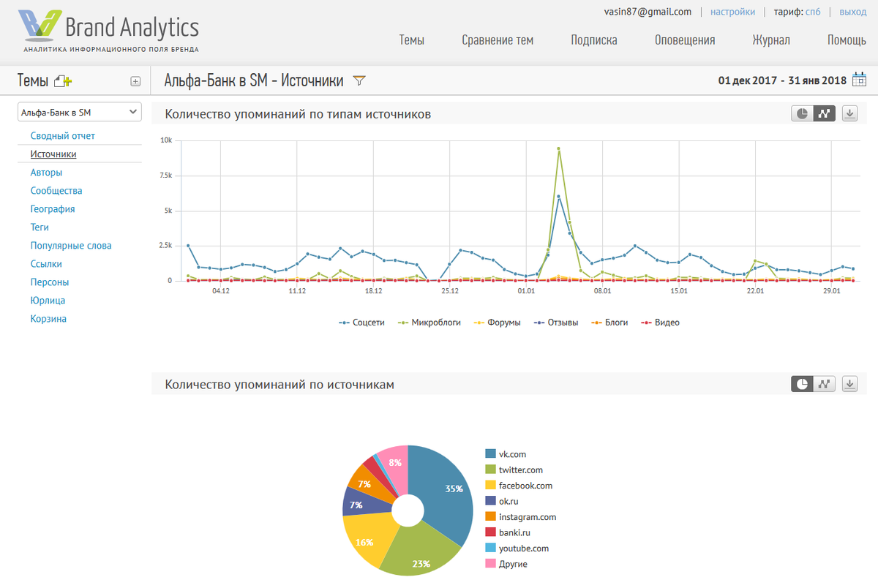Click the настройки link
This screenshot has width=878, height=588.
click(x=732, y=12)
